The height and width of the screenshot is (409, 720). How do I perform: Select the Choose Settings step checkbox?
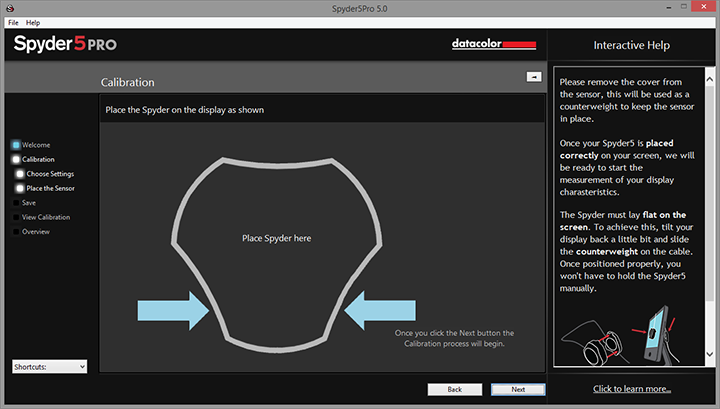click(x=20, y=173)
